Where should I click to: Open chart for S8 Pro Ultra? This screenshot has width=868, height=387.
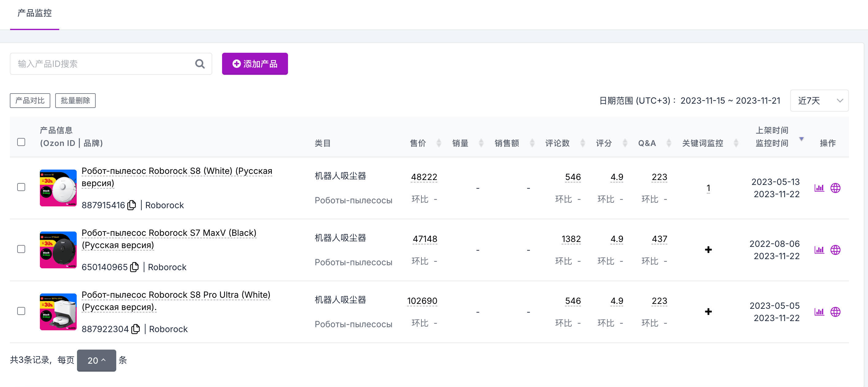819,312
